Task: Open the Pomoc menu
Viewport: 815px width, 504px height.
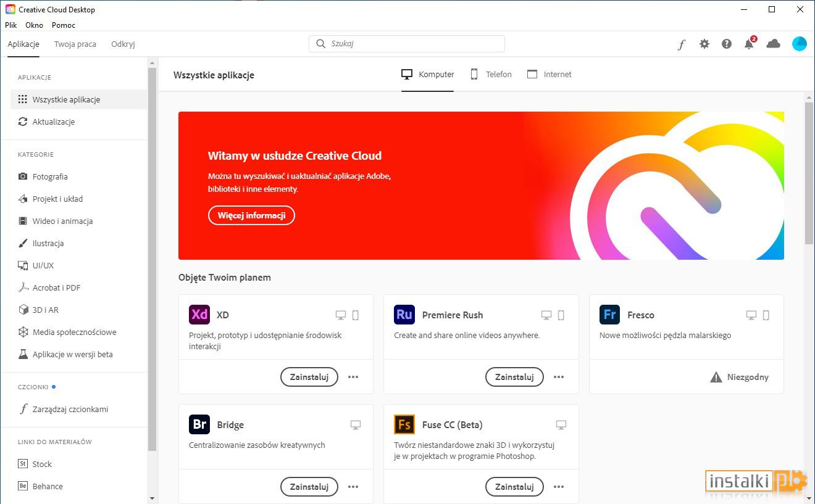Action: coord(64,25)
